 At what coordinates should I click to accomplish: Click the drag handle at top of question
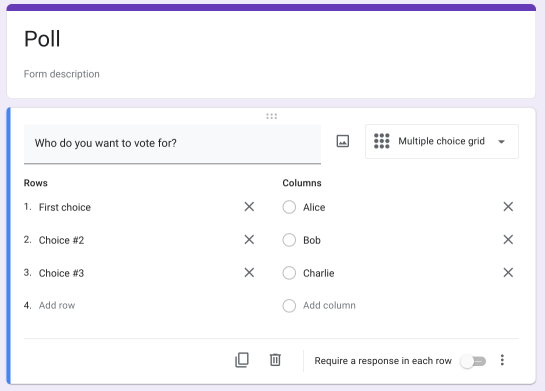pyautogui.click(x=272, y=116)
